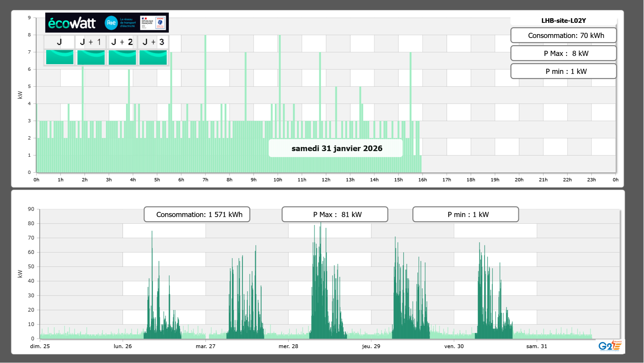Click the weekly P min 1 kW box
Image resolution: width=644 pixels, height=363 pixels.
[x=465, y=214]
